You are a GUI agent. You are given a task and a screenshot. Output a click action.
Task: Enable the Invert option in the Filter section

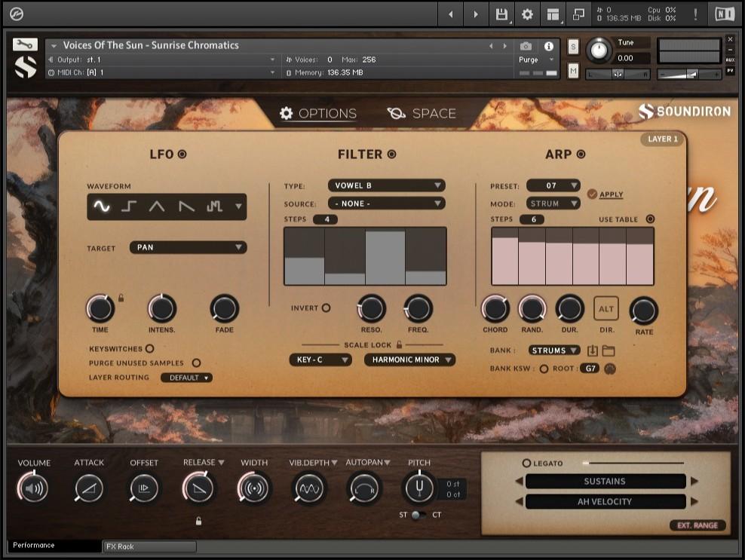click(327, 308)
